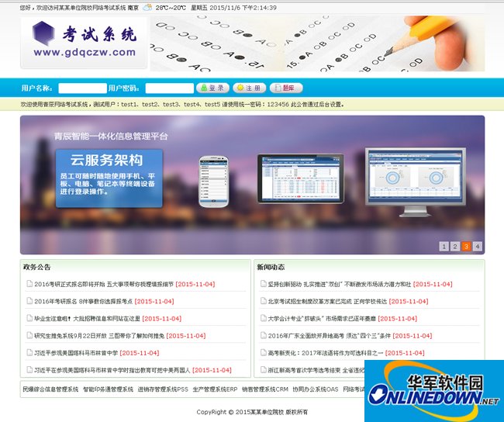
Task: Open 大学会计专业 news article link
Action: [322, 318]
